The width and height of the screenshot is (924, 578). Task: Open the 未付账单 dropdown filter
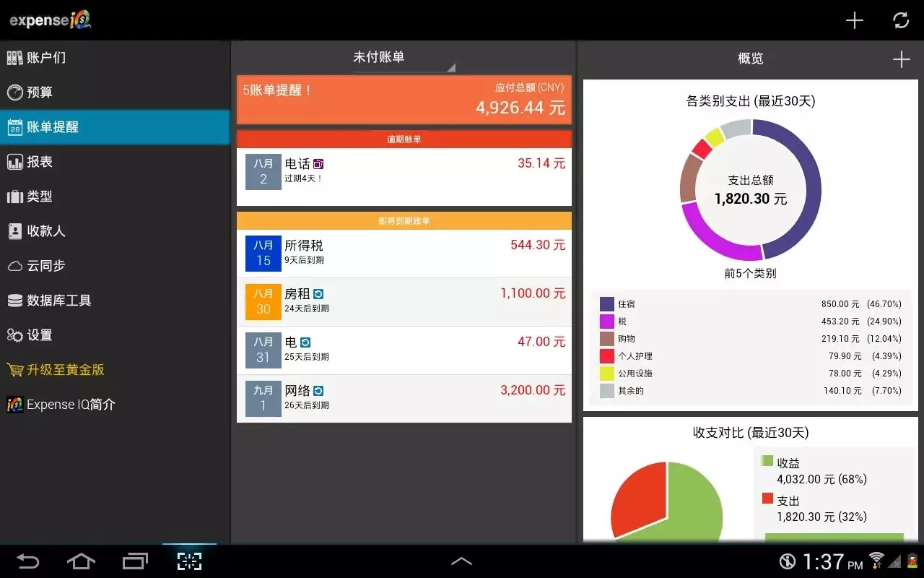(404, 58)
